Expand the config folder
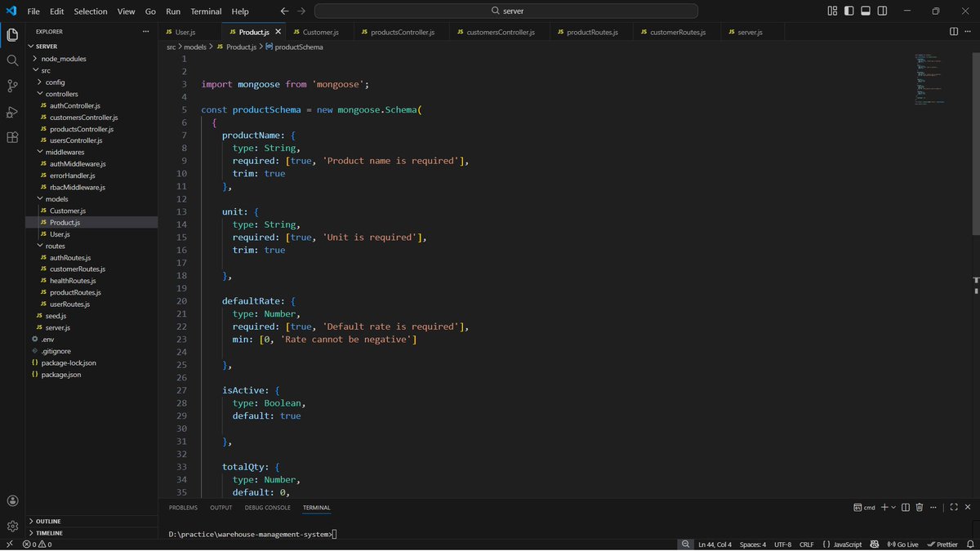This screenshot has height=551, width=980. [39, 82]
